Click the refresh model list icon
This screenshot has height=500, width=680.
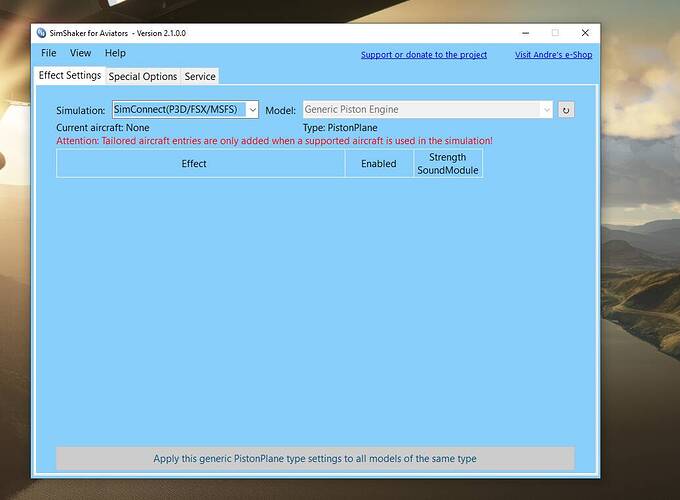(566, 110)
